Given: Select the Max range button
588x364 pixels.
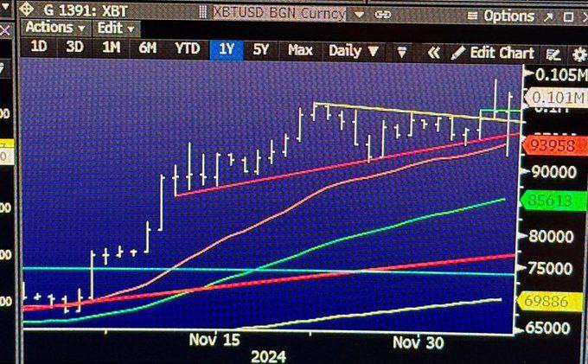Looking at the screenshot, I should coord(300,50).
